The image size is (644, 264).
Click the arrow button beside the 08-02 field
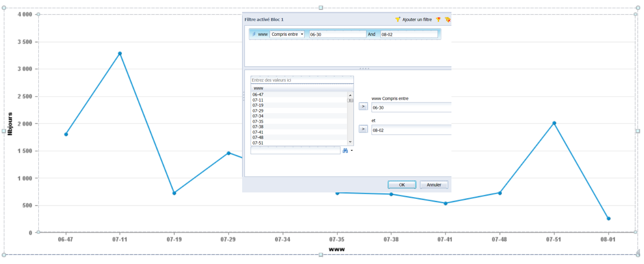(363, 129)
